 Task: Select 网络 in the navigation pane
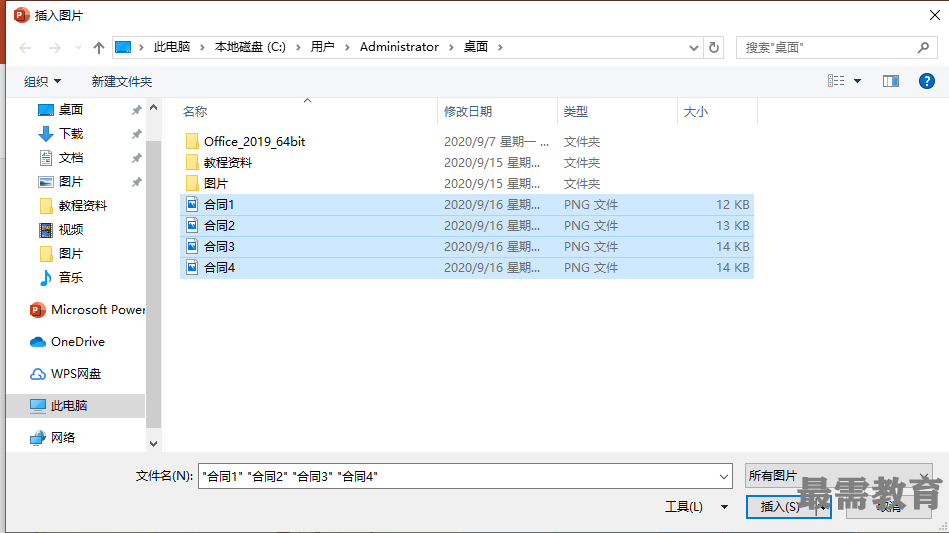[x=63, y=437]
